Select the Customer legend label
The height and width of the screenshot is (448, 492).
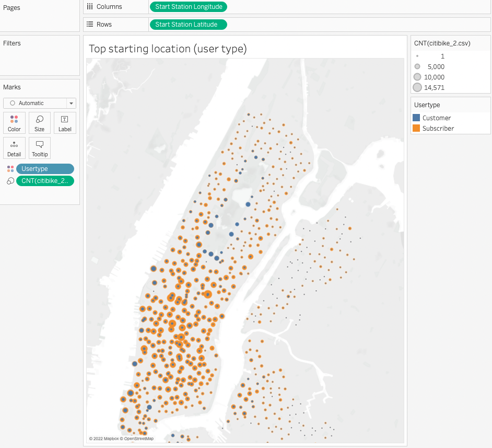(437, 118)
